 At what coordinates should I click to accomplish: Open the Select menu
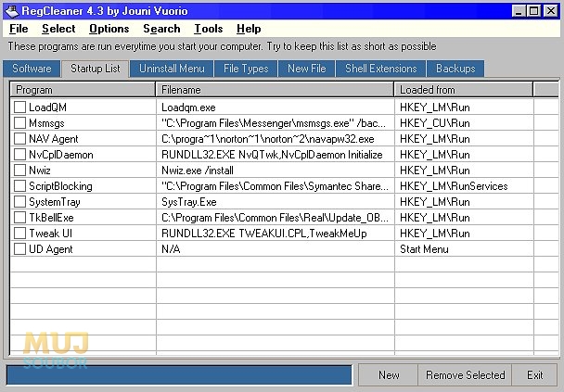click(x=58, y=29)
